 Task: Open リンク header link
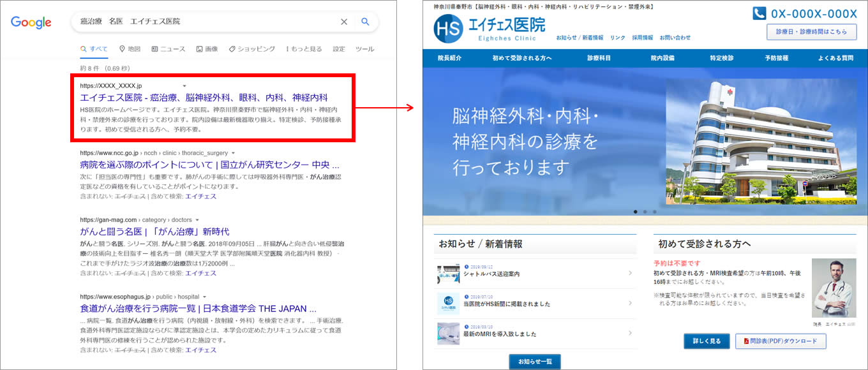pyautogui.click(x=617, y=38)
